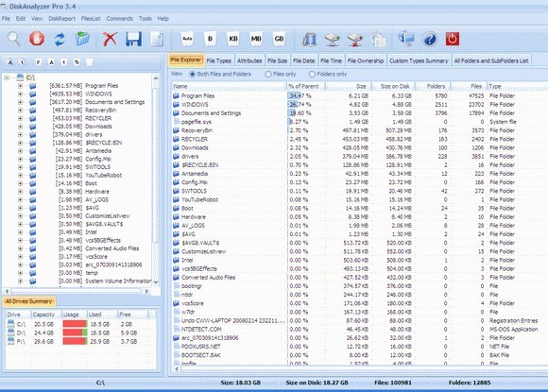Click the red X delete icon
The width and height of the screenshot is (548, 392).
click(x=110, y=39)
